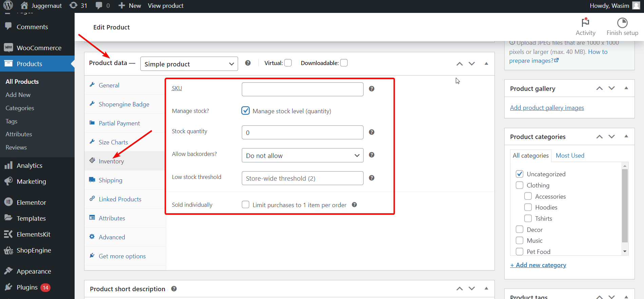Uncheck the Uncategorized category
The width and height of the screenshot is (644, 299).
[520, 174]
